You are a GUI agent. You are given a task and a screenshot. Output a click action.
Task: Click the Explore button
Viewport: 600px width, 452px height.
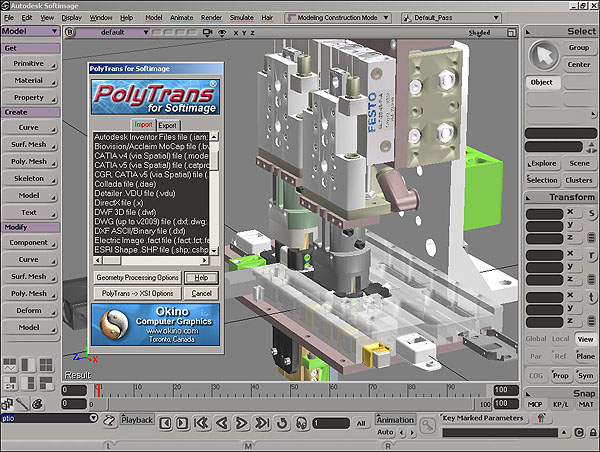[x=543, y=163]
